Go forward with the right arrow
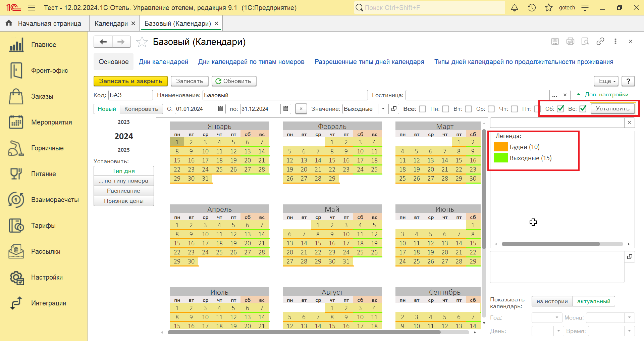The image size is (644, 341). pyautogui.click(x=121, y=42)
